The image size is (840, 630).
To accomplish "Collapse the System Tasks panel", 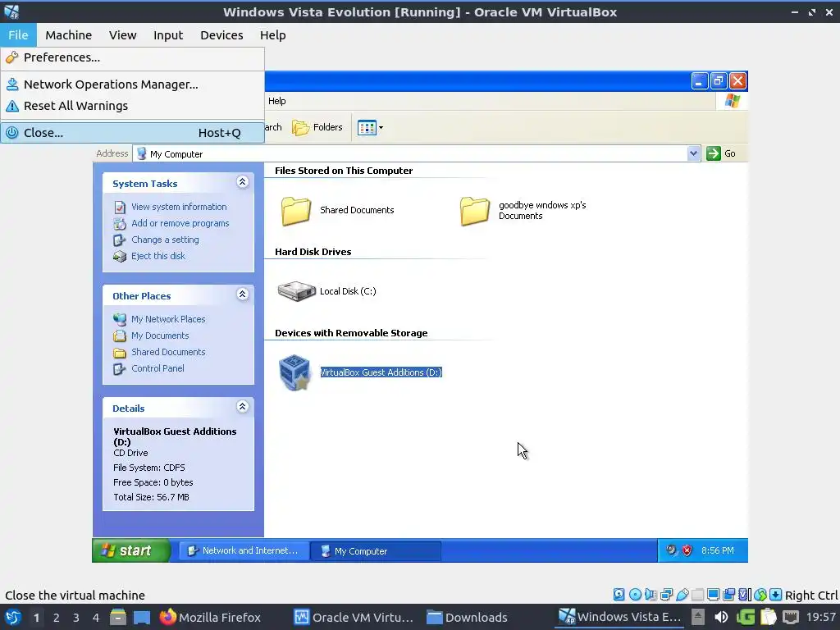I will pyautogui.click(x=242, y=182).
